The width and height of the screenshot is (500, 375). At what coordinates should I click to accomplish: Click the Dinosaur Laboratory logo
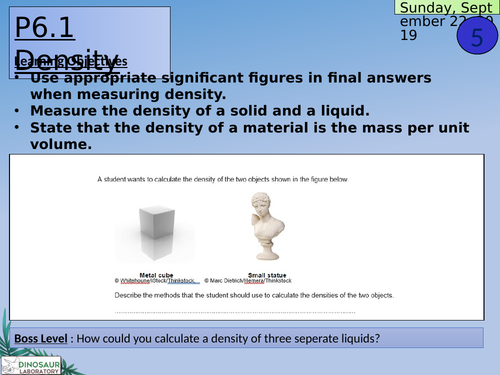point(31,365)
